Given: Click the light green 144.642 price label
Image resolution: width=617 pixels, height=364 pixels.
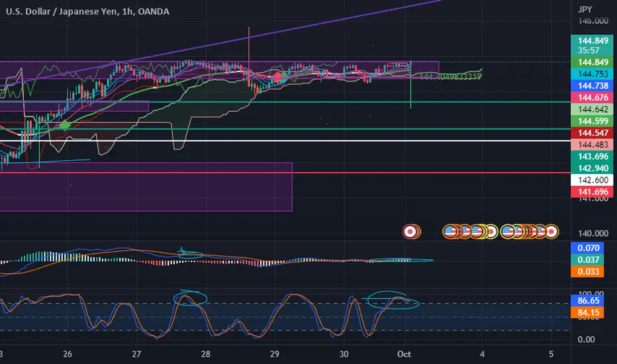Looking at the screenshot, I should [x=592, y=109].
